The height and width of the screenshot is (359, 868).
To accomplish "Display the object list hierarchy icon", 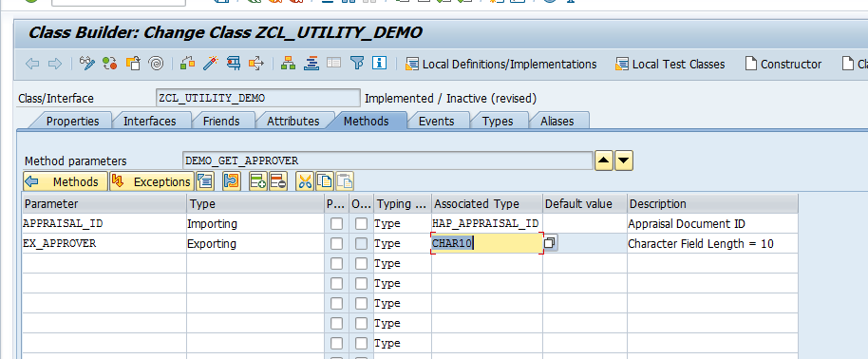I will point(288,63).
